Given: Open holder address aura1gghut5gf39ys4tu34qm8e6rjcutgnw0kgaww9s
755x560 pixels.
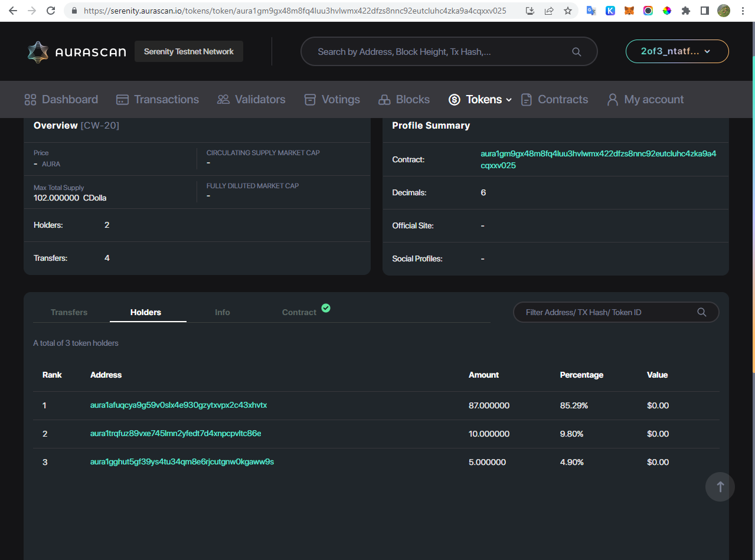Looking at the screenshot, I should click(x=182, y=462).
